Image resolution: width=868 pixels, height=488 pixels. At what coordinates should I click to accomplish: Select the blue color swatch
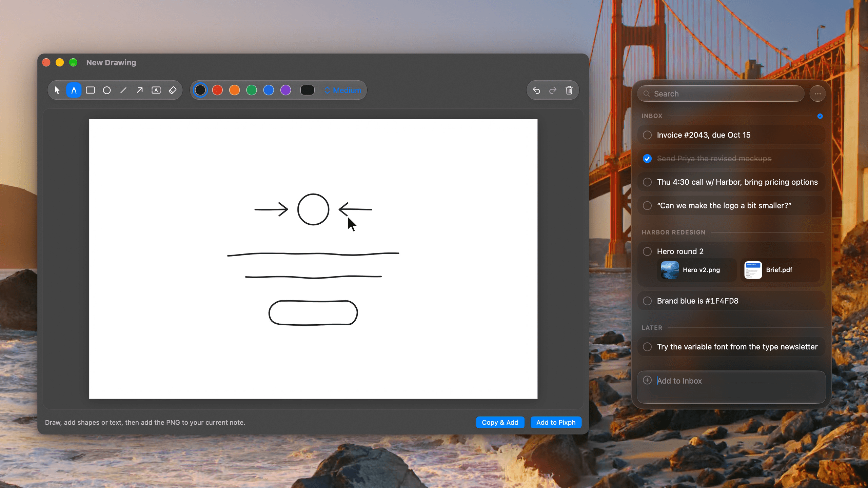click(269, 90)
